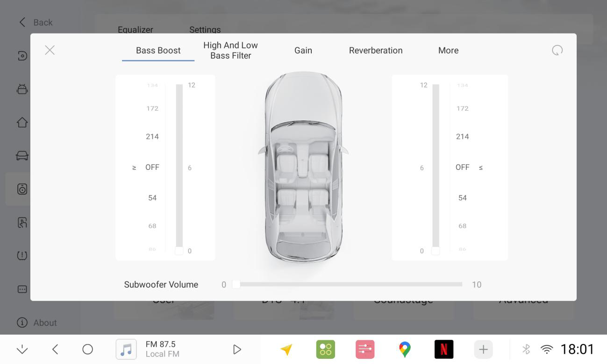Open Google Maps in the dock

pos(405,349)
